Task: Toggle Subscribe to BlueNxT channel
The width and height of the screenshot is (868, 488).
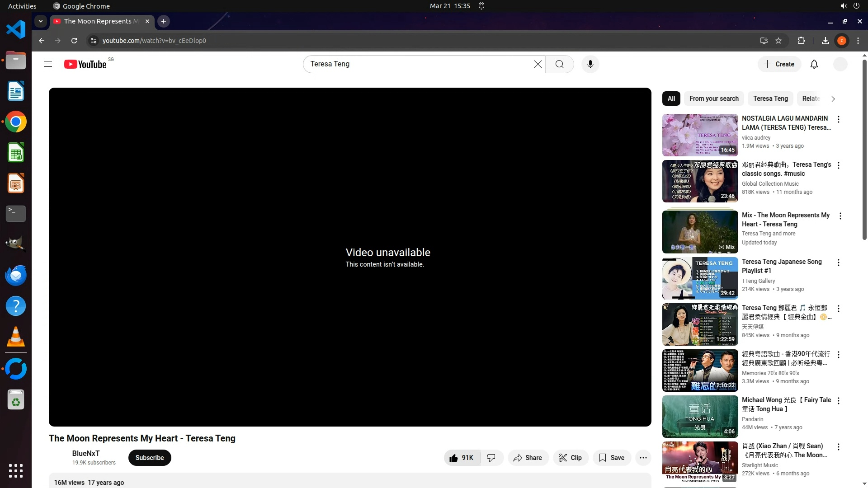Action: (149, 458)
